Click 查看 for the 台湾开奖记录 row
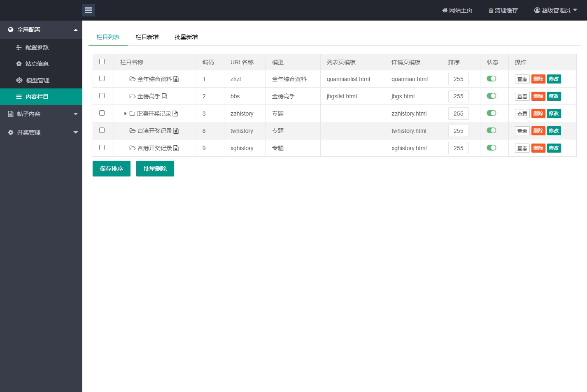587x392 pixels. (522, 131)
